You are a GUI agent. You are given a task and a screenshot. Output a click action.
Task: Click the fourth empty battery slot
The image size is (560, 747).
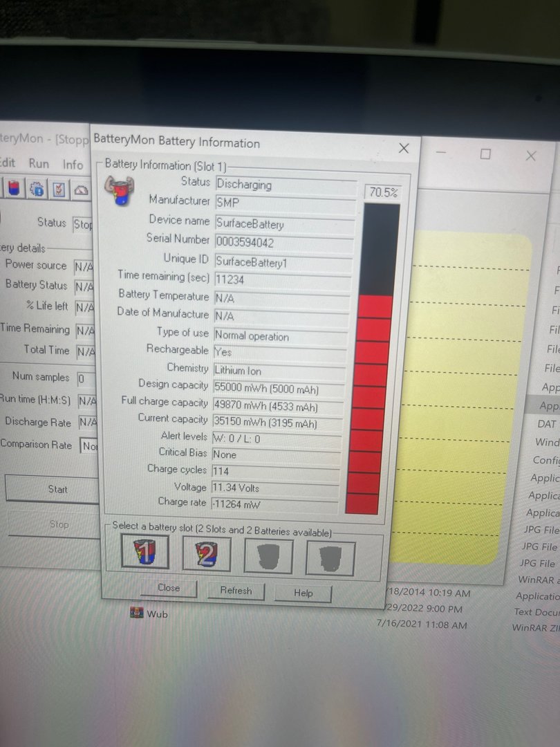(x=330, y=558)
